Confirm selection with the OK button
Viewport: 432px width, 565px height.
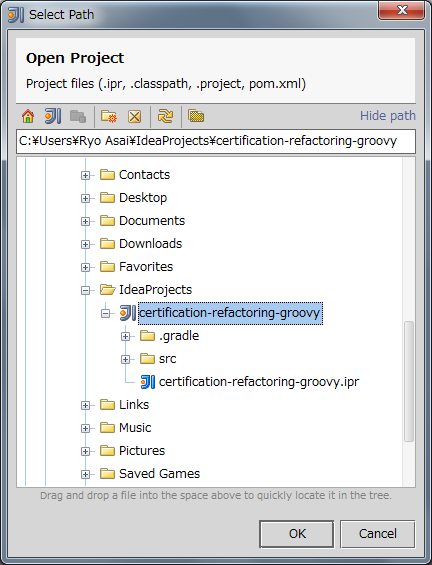297,534
